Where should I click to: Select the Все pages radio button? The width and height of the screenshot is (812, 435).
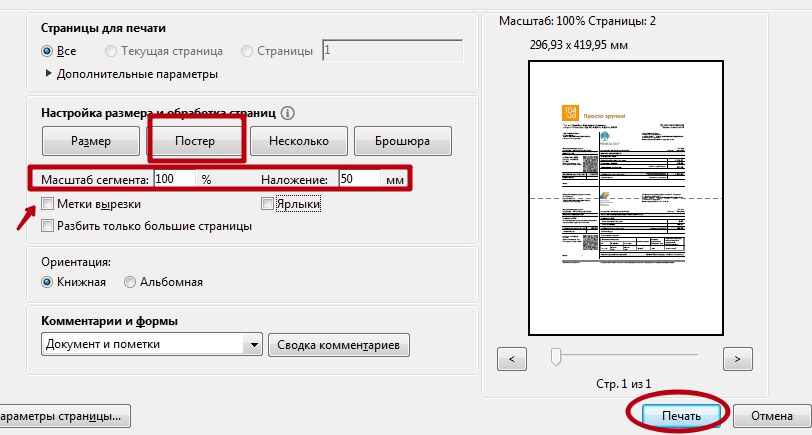[x=47, y=51]
